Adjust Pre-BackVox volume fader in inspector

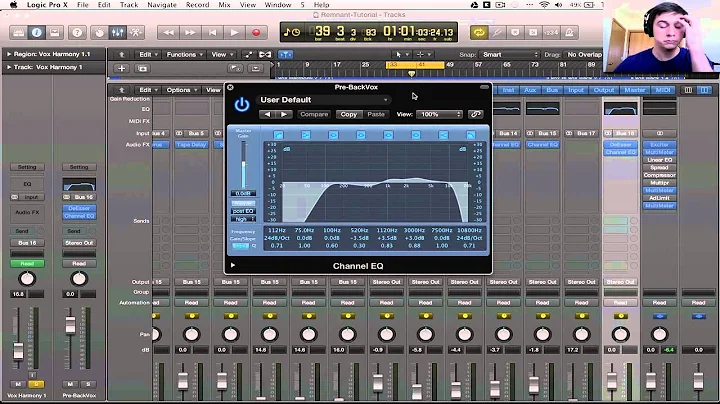[x=70, y=325]
